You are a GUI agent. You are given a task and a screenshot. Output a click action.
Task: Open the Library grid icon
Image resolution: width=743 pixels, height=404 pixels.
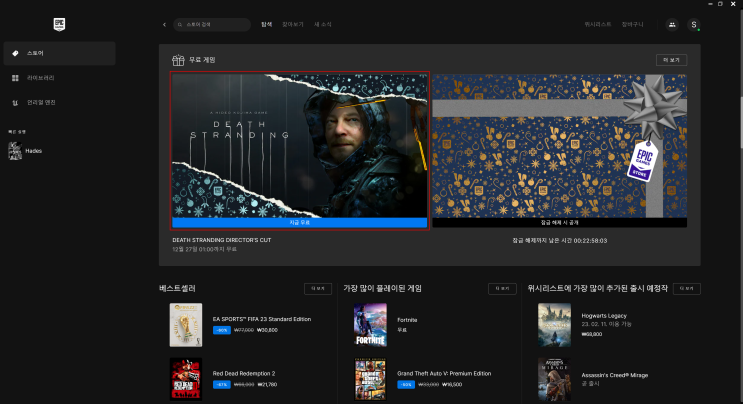[15, 78]
